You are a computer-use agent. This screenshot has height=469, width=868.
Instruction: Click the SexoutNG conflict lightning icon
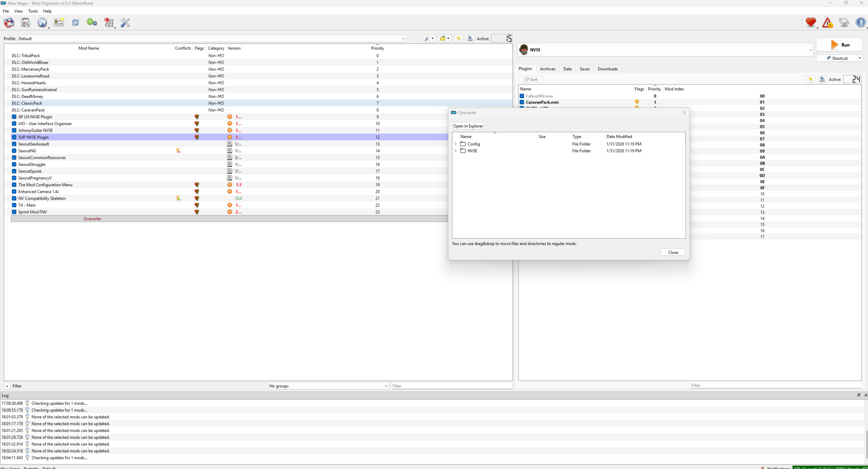click(178, 151)
